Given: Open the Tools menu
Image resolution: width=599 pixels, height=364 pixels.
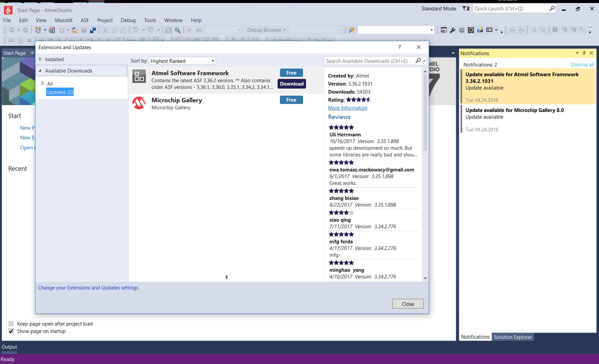Looking at the screenshot, I should pos(150,20).
